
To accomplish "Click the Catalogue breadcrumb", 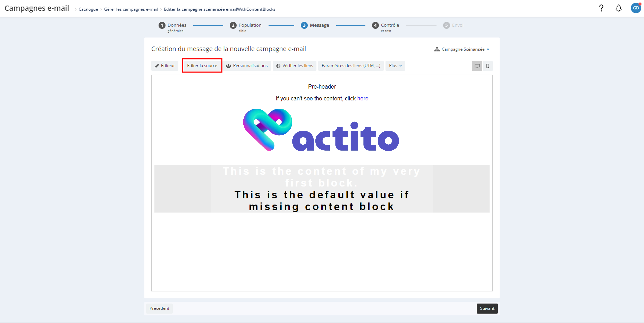I will [88, 9].
